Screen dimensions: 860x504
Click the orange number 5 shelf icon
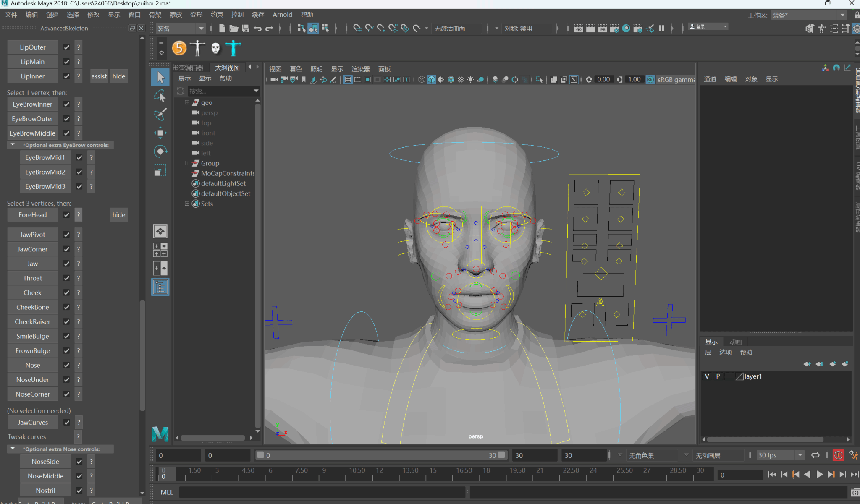(179, 48)
